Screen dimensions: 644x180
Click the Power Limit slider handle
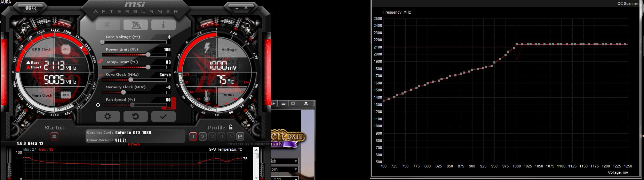point(148,54)
